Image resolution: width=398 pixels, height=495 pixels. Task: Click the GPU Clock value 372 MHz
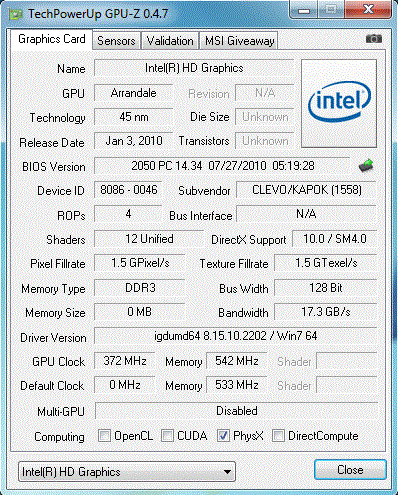point(125,361)
